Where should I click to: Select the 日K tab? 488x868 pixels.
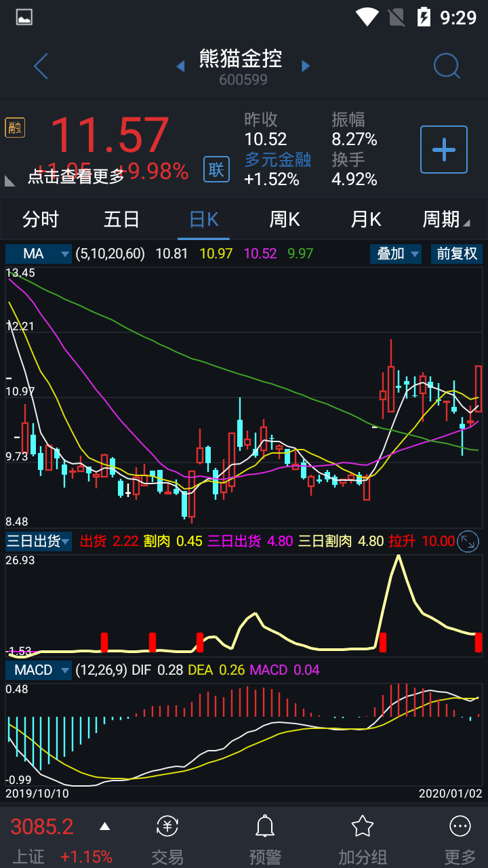pos(203,219)
